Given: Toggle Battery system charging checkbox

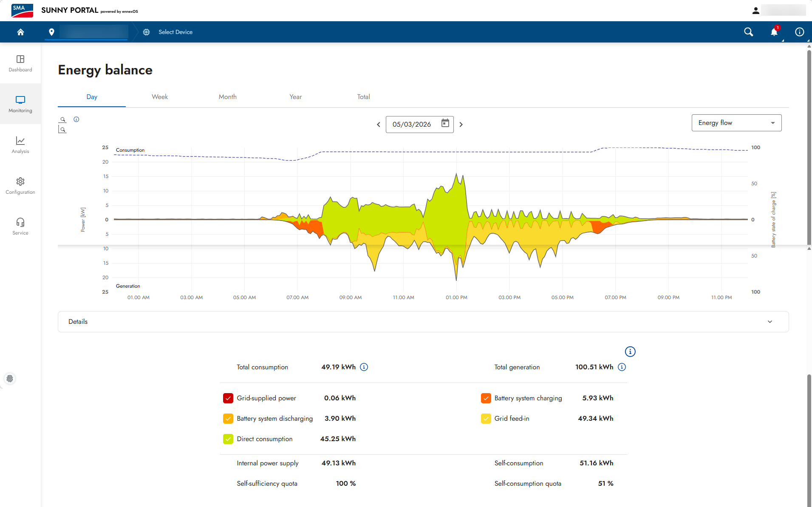Looking at the screenshot, I should [486, 398].
